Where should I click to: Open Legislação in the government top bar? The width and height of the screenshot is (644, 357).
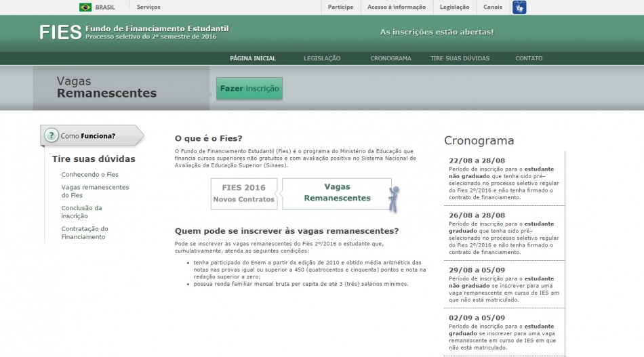(454, 7)
